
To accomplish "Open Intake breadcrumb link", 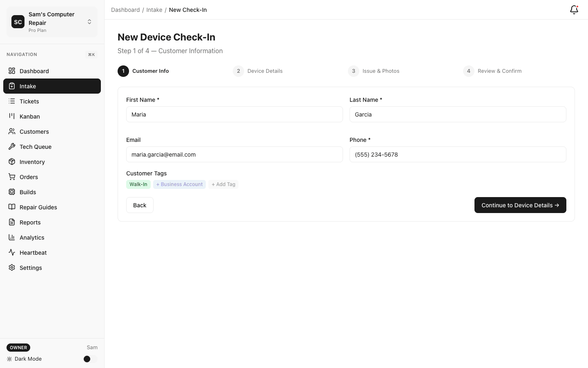I will point(154,9).
